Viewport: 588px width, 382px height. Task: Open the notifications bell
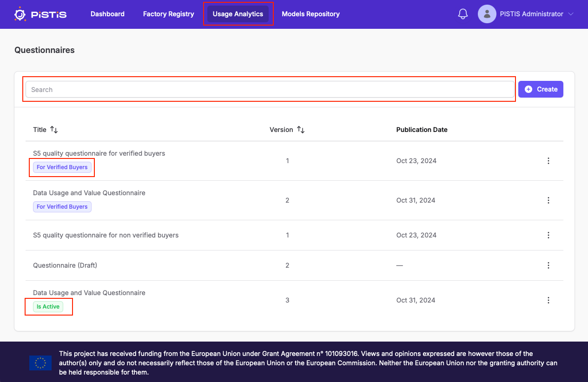[463, 14]
